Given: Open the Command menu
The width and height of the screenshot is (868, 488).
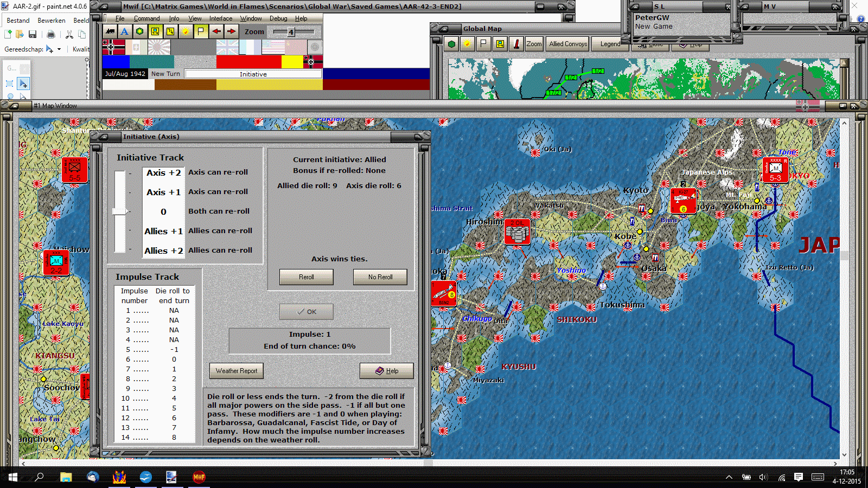Looking at the screenshot, I should point(147,18).
